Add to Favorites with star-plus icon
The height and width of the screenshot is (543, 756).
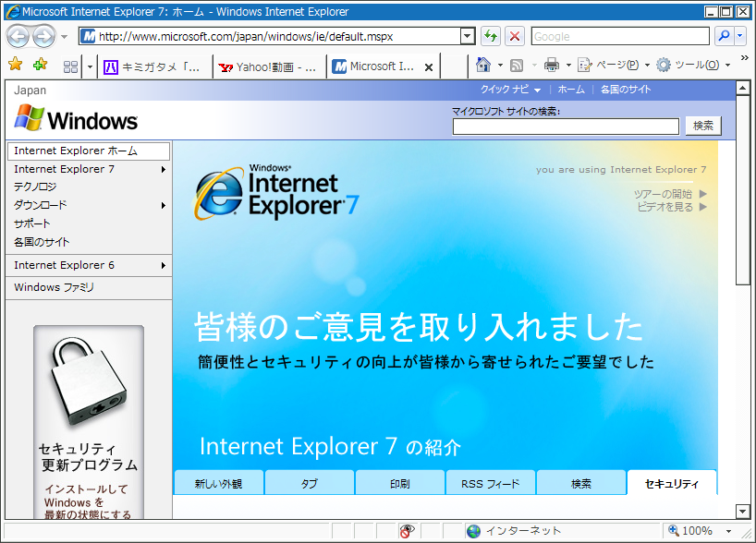pos(40,64)
